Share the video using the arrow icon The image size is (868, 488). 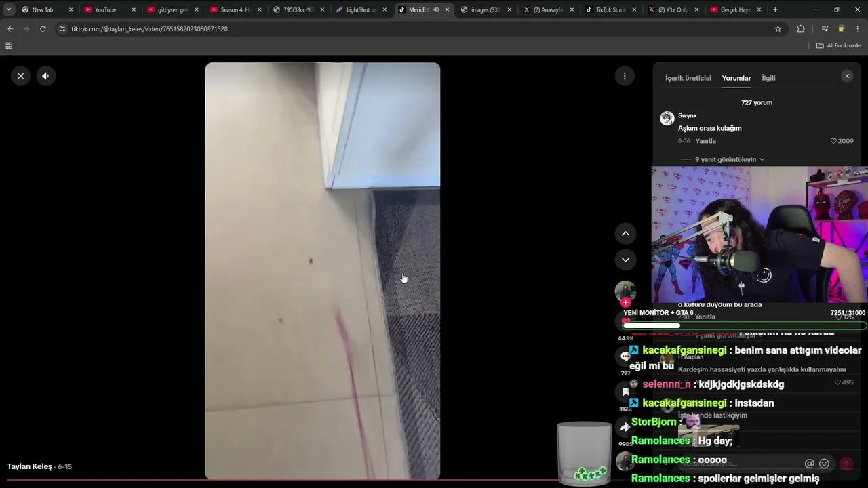pos(625,427)
